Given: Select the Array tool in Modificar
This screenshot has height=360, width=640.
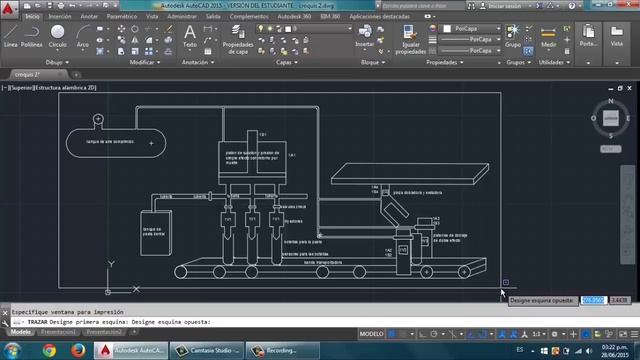Looking at the screenshot, I should pos(149,51).
